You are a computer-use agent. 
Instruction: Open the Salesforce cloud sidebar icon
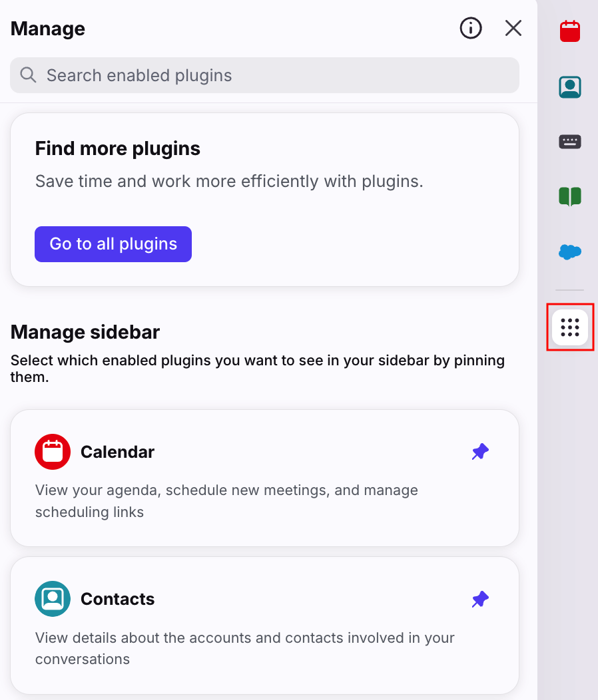[570, 252]
